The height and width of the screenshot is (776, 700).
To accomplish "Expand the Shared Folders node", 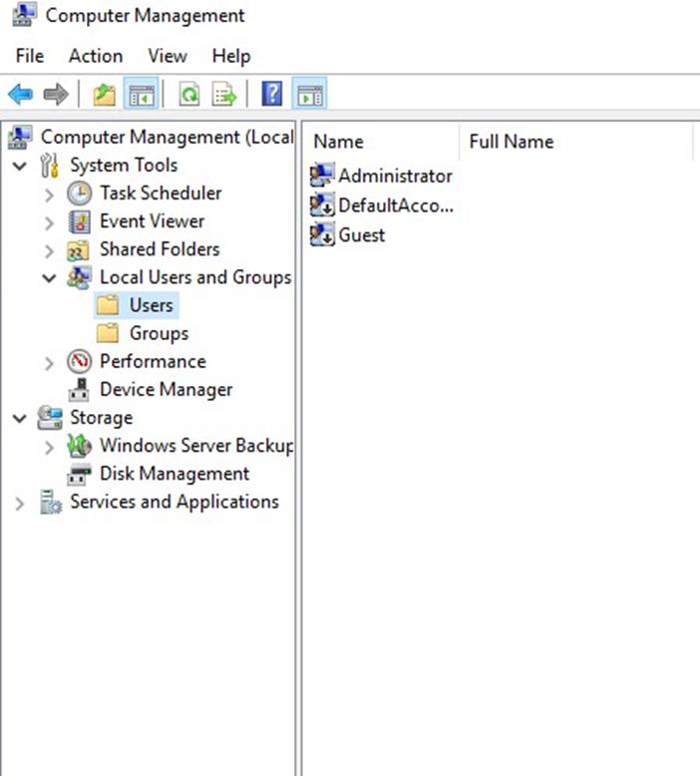I will point(49,251).
